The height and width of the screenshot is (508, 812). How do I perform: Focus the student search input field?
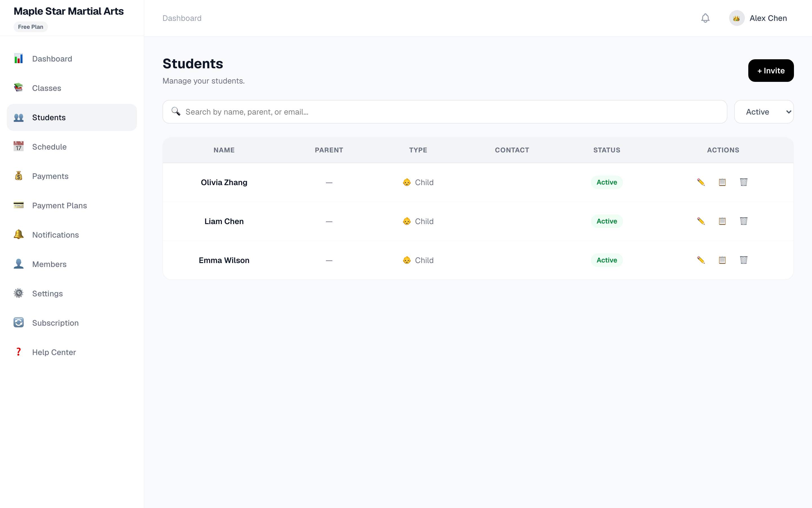click(445, 112)
